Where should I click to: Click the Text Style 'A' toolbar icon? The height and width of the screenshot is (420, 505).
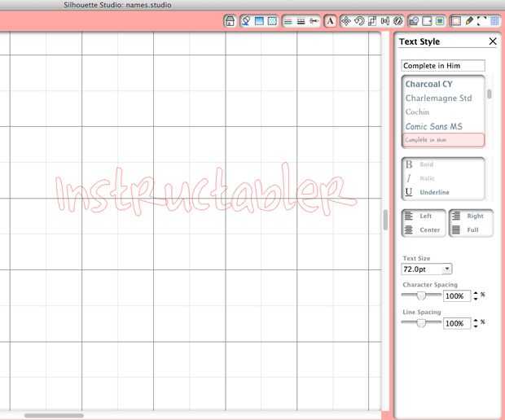[x=330, y=21]
